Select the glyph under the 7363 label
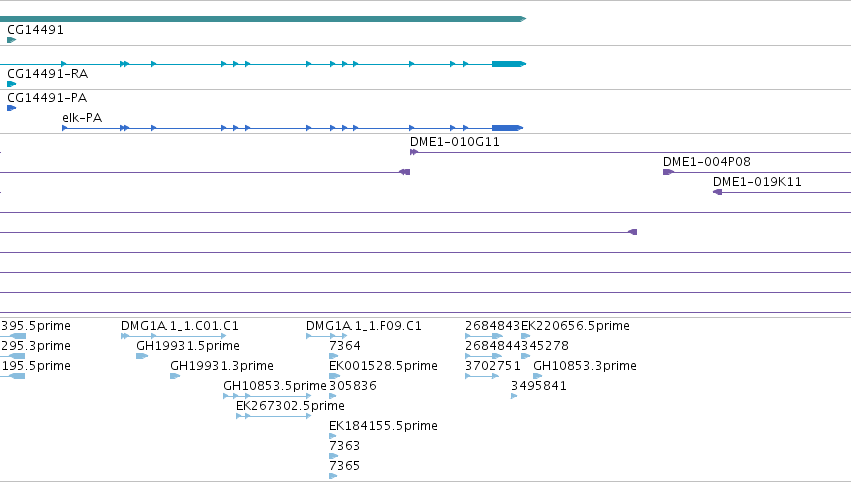Screen dimensions: 851x482 [x=333, y=456]
